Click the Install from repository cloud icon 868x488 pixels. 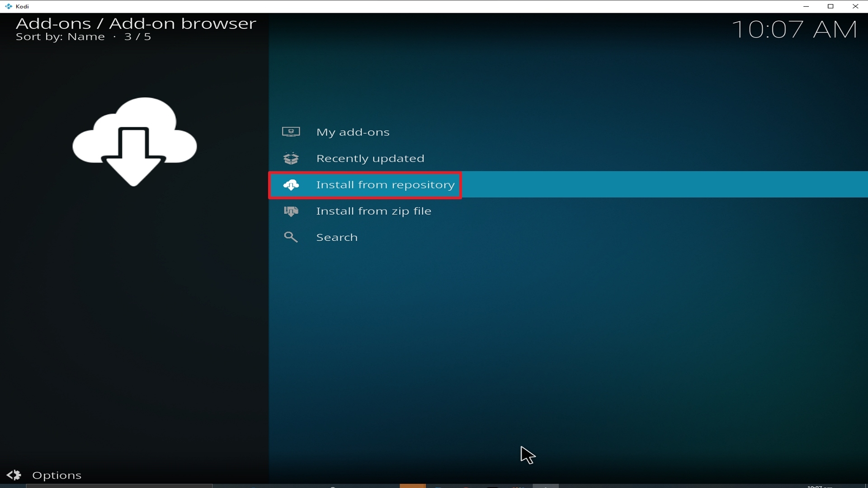point(291,185)
